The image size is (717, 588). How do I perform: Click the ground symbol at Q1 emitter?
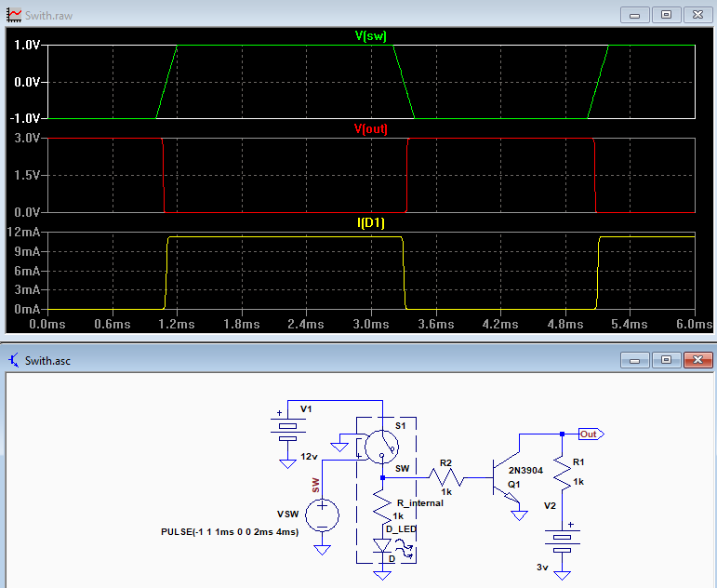click(x=520, y=515)
